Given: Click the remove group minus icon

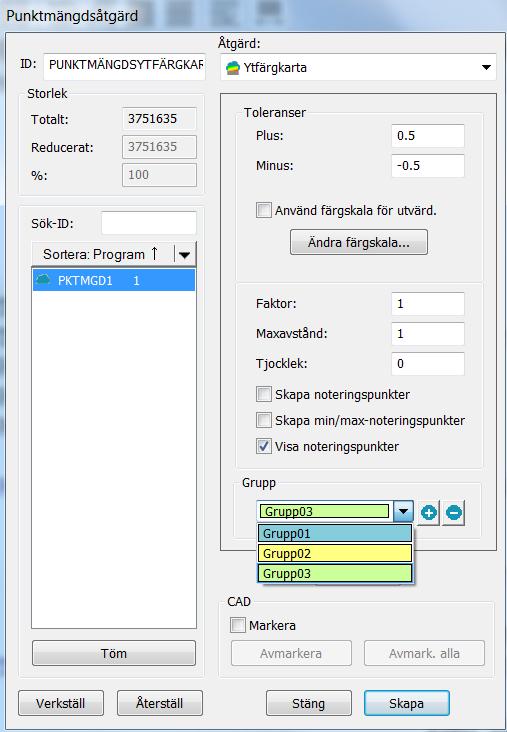Looking at the screenshot, I should click(454, 513).
